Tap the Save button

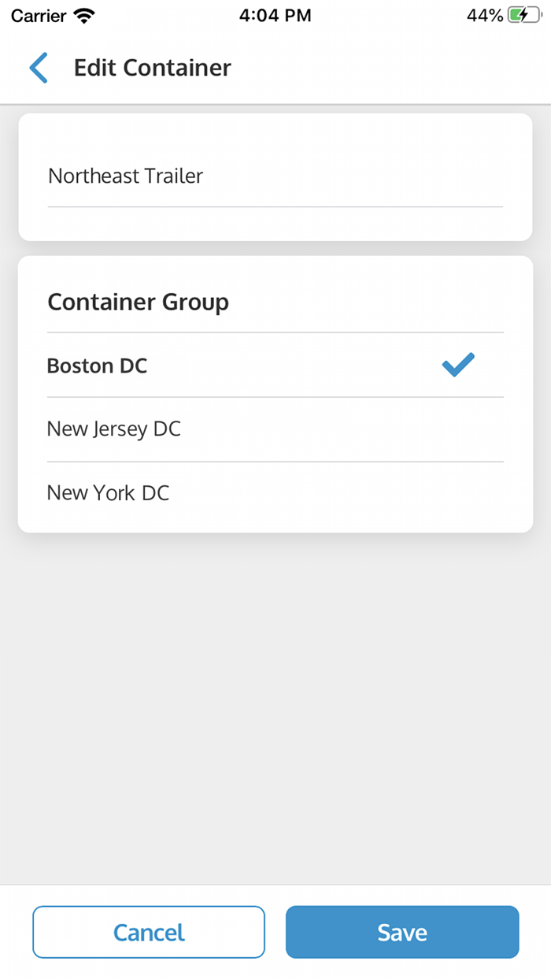point(401,932)
